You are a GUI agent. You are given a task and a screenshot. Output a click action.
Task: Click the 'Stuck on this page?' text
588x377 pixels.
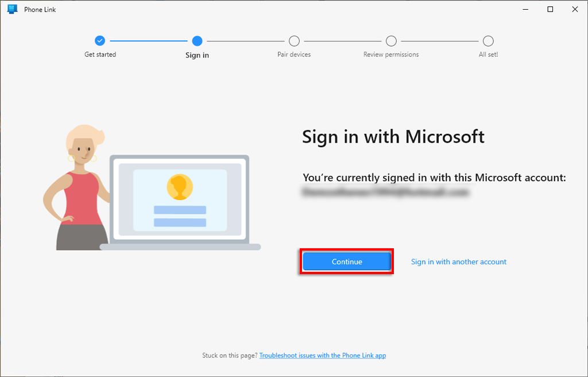coord(230,355)
